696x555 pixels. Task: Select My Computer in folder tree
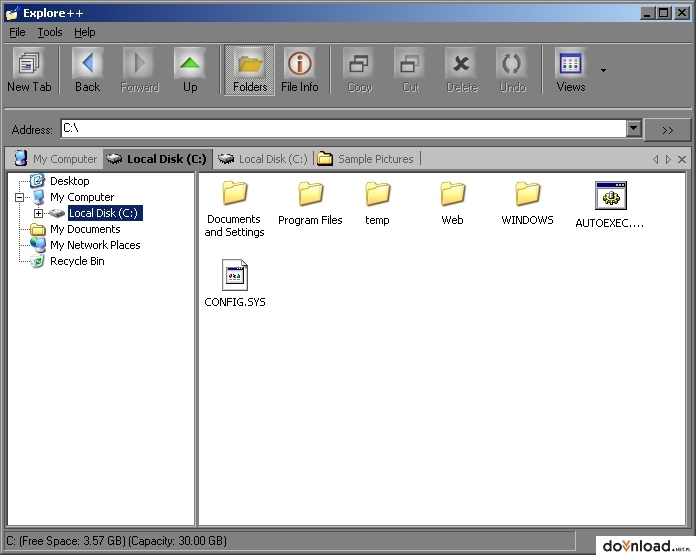82,197
